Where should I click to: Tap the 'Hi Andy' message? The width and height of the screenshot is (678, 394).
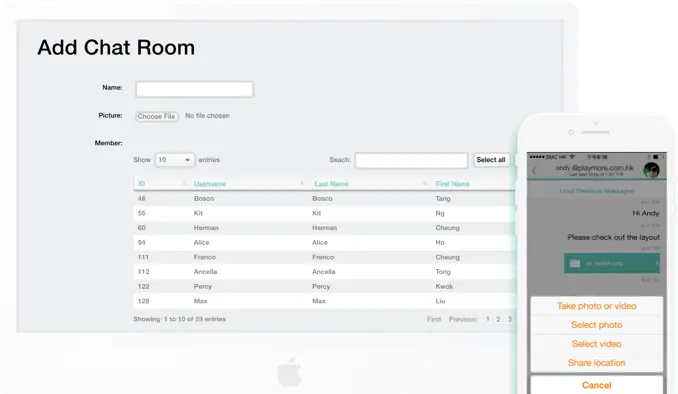[x=646, y=213]
